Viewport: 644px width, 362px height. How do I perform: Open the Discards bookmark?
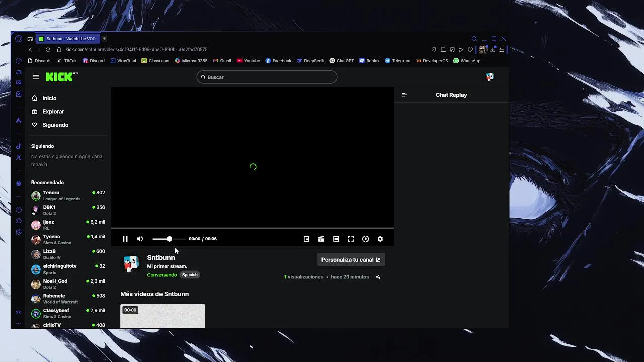tap(40, 61)
